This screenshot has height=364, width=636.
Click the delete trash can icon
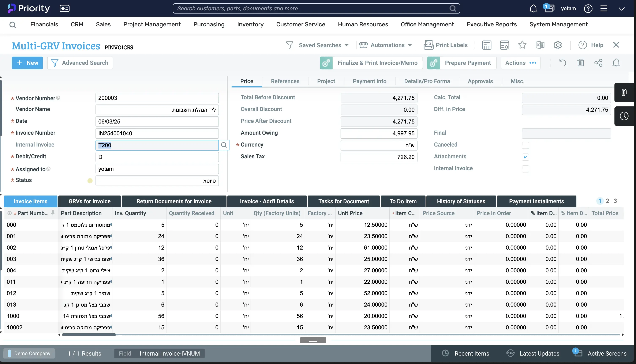(x=580, y=63)
